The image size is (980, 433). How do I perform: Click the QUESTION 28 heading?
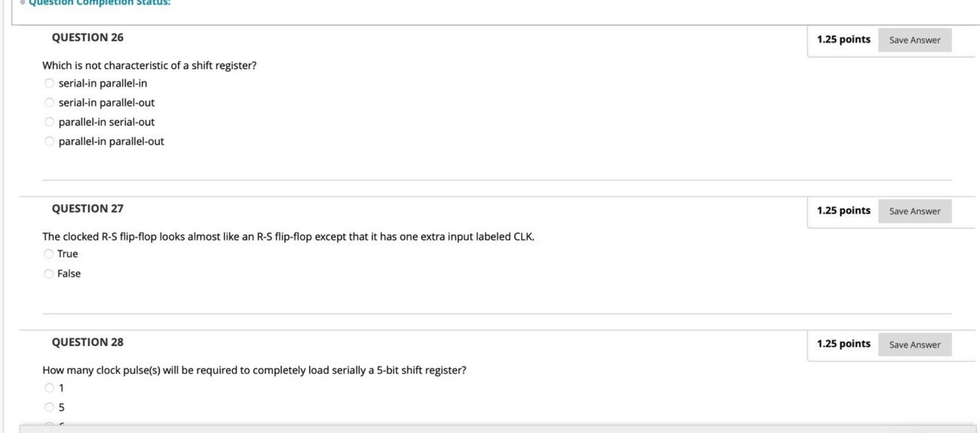pos(87,342)
